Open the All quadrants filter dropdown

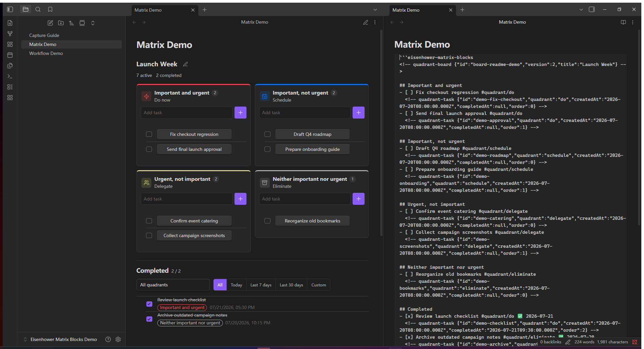(173, 285)
